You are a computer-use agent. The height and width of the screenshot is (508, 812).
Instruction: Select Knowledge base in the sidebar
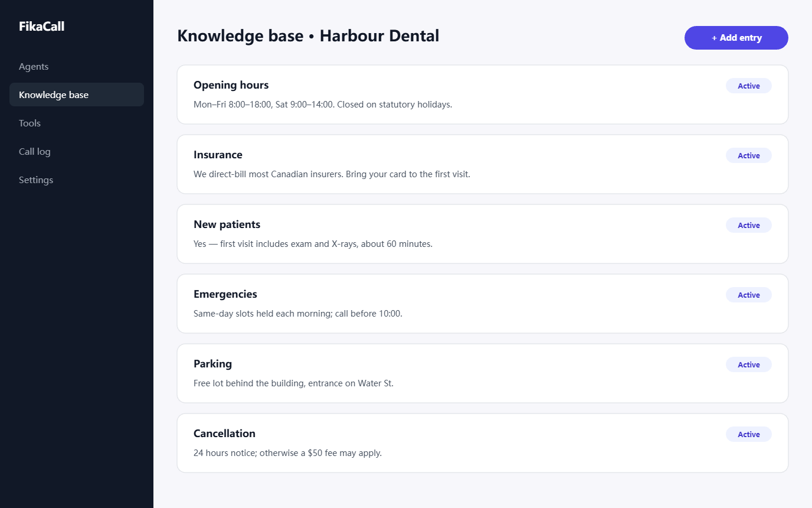[x=77, y=95]
